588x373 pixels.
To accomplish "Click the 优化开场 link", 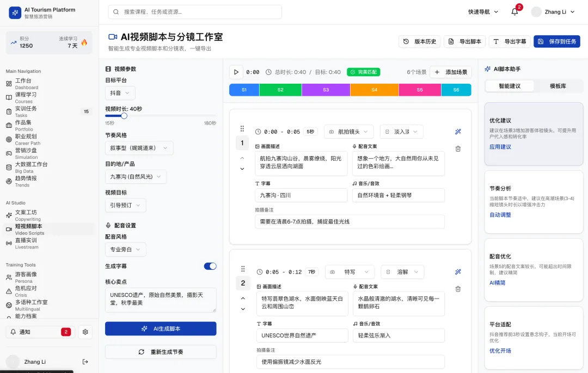I will [x=500, y=351].
